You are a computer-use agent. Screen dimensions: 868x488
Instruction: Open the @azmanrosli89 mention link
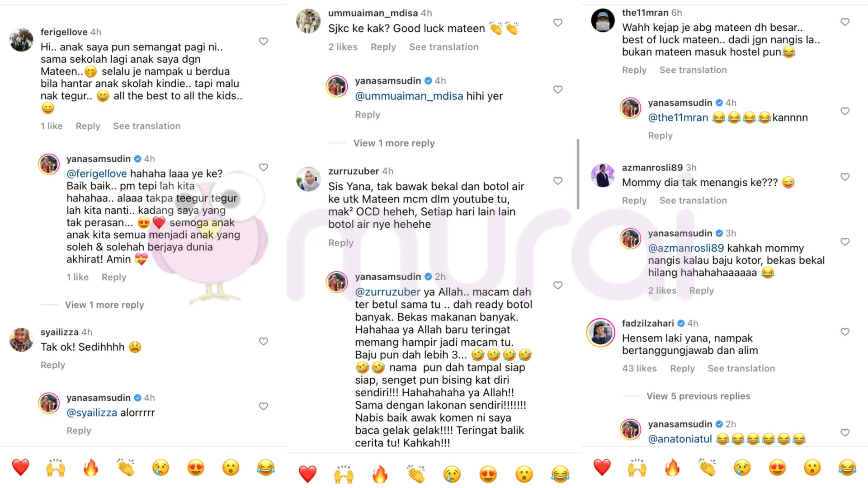pyautogui.click(x=686, y=248)
